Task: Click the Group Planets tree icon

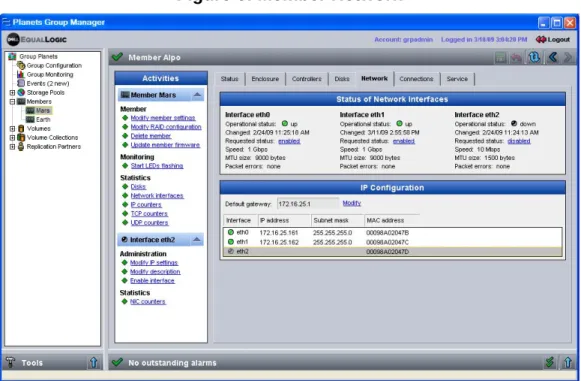Action: click(13, 56)
